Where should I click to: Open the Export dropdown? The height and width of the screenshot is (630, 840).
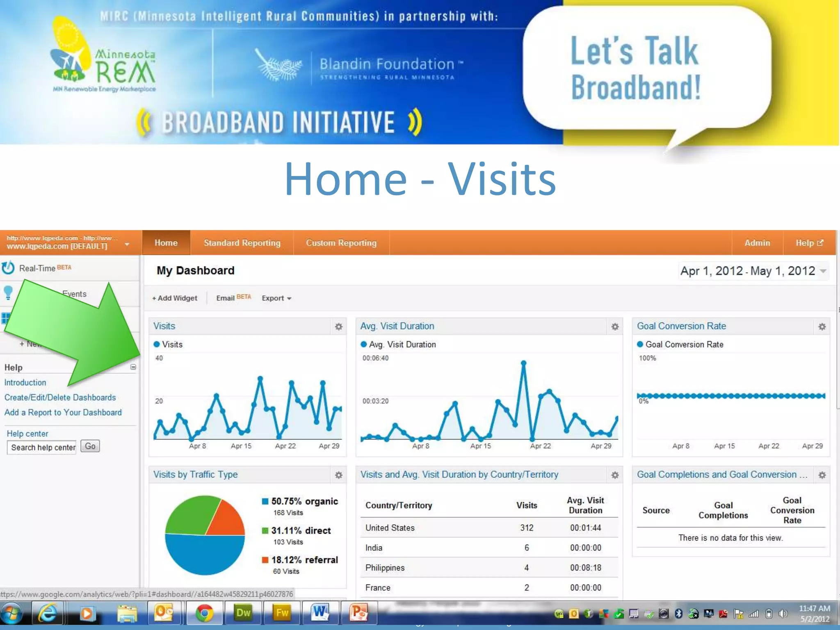[x=276, y=298]
